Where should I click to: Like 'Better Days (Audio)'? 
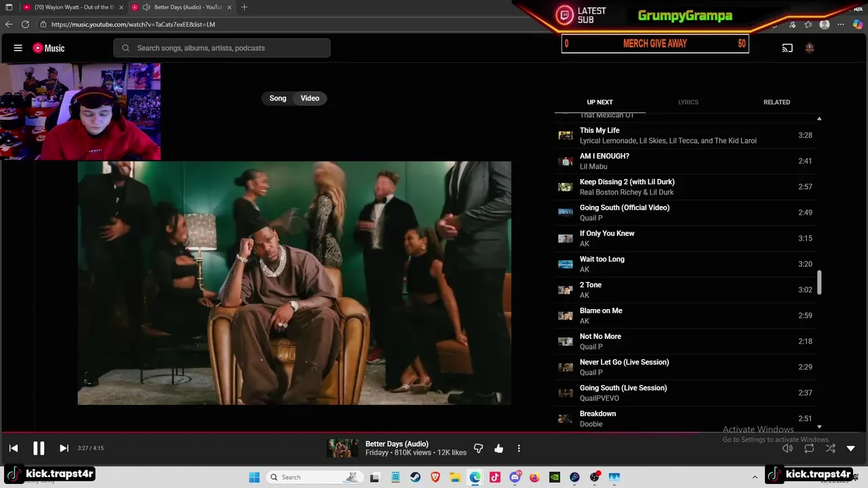tap(499, 448)
